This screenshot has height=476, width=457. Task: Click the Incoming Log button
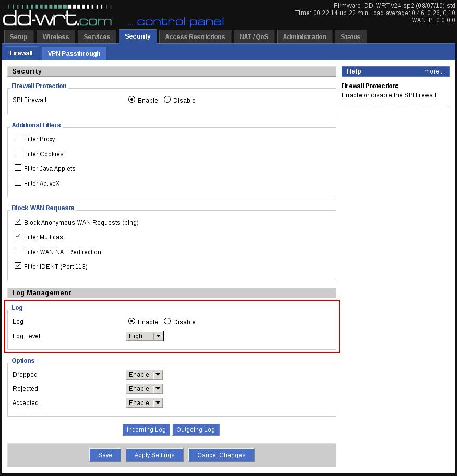coord(146,430)
